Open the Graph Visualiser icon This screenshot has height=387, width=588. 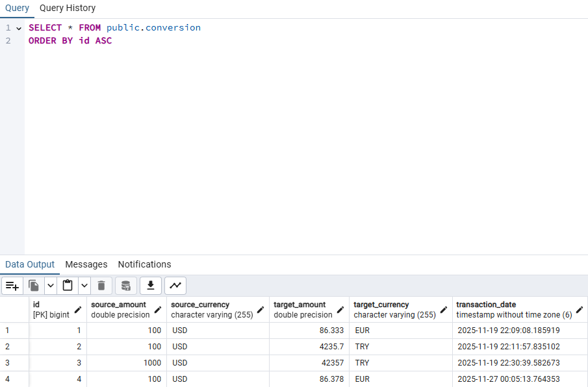175,286
